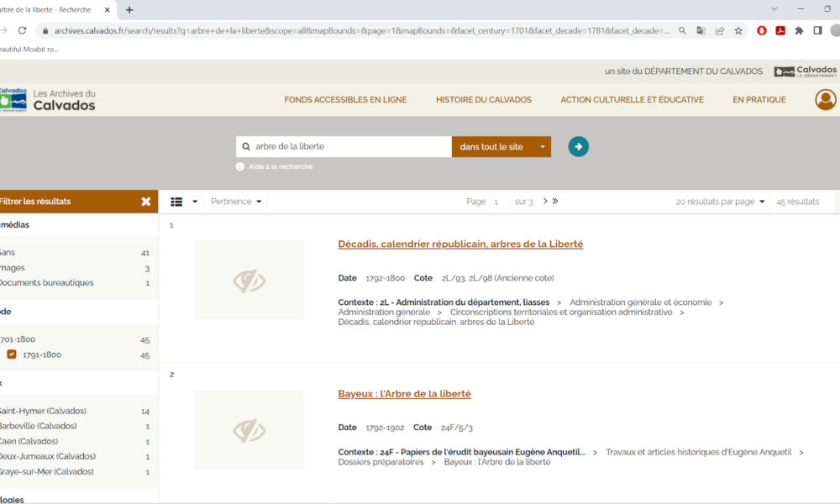This screenshot has height=504, width=840.
Task: Go to the last results page arrow
Action: point(555,202)
